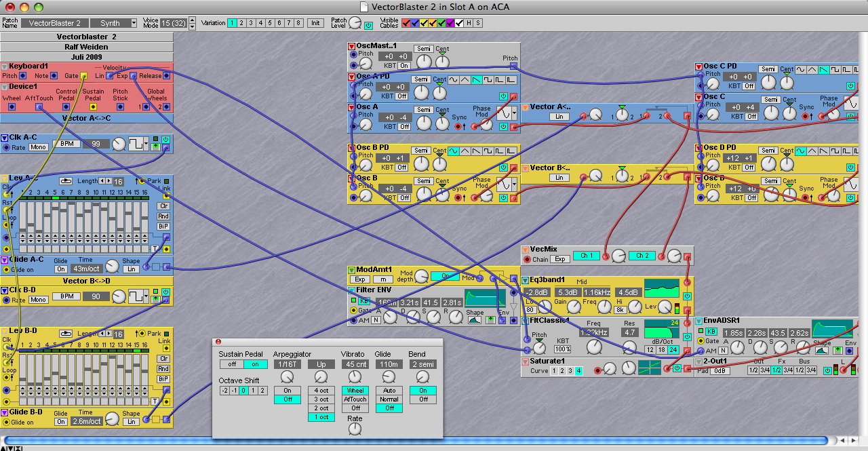Select sine waveform on Osc D PD
The image size is (868, 451).
800,151
